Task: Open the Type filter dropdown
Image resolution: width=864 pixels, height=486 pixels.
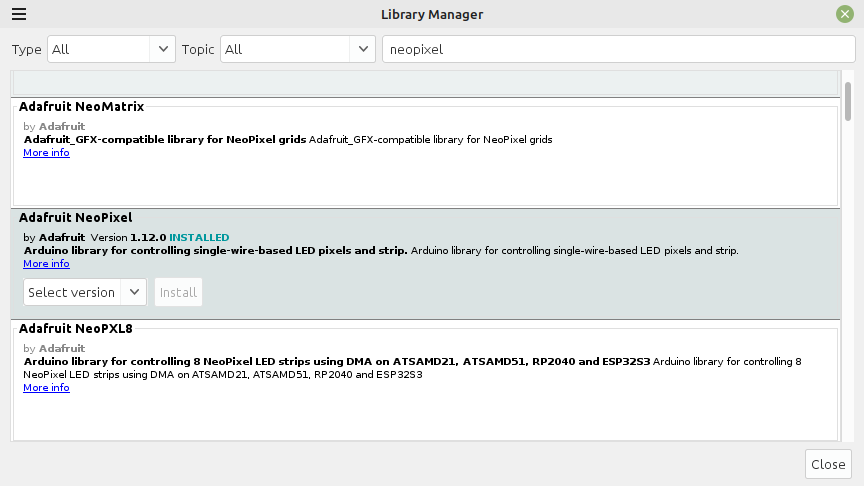Action: click(x=111, y=49)
